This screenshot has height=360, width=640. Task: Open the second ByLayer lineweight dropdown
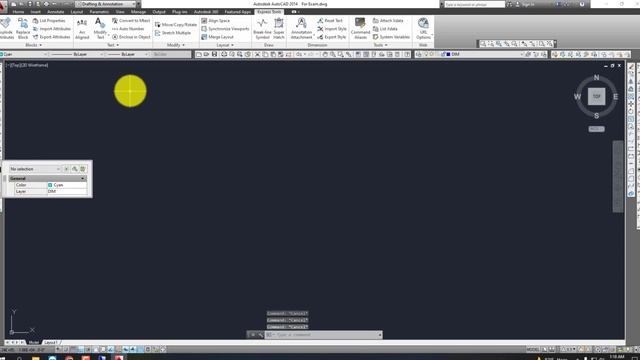[127, 54]
